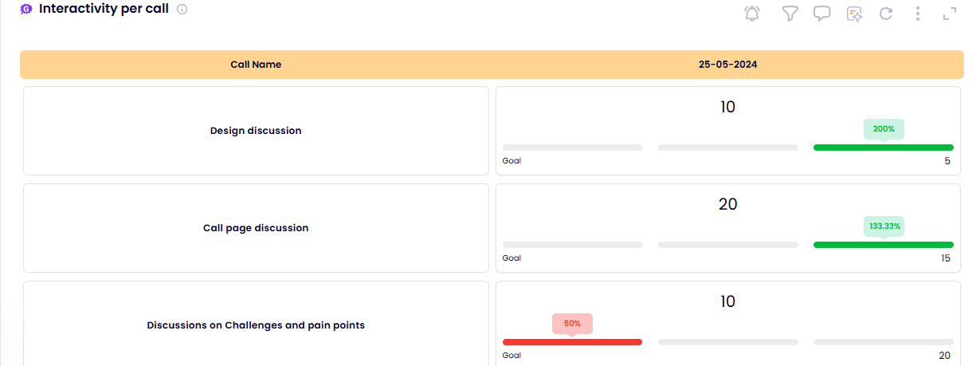Expand the widget to fullscreen

(949, 14)
